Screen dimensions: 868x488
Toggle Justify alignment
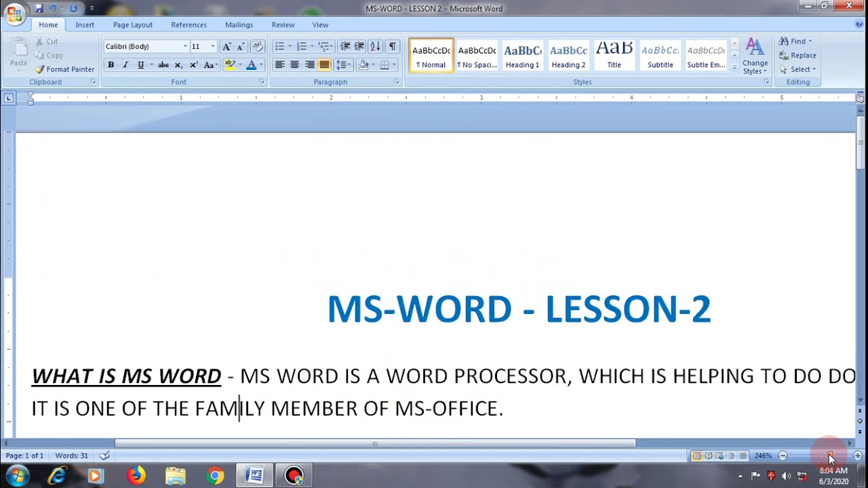point(324,65)
